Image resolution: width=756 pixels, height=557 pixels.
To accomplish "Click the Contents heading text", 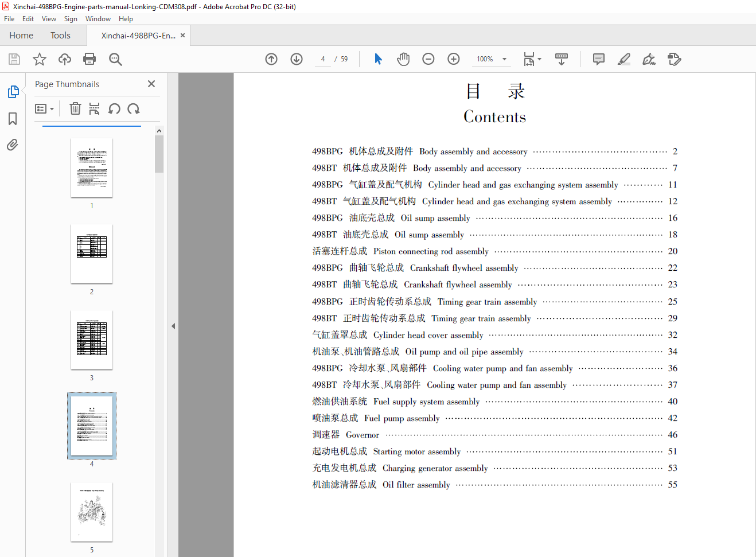I will 495,117.
